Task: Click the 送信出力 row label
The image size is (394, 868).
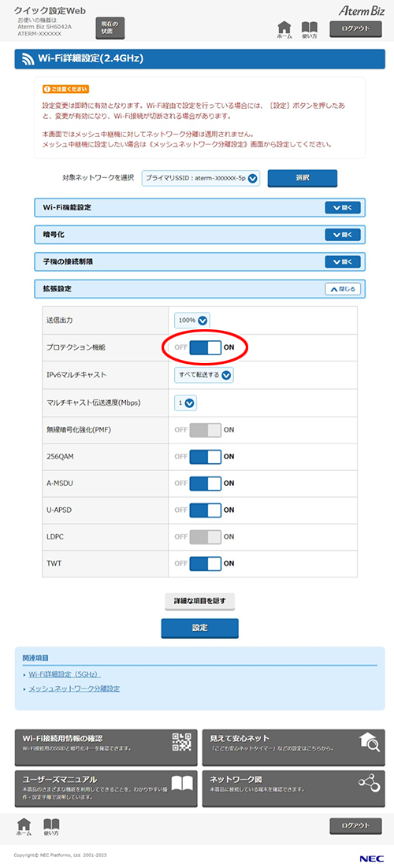Action: tap(61, 321)
